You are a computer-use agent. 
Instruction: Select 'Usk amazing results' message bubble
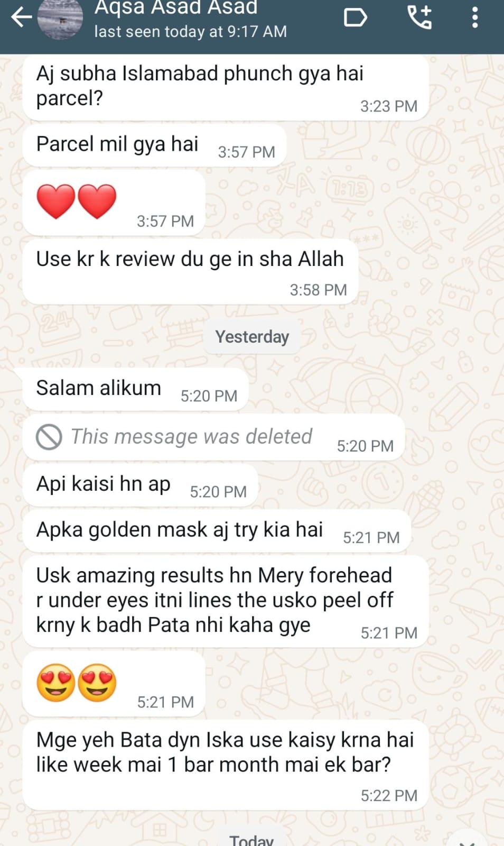[x=225, y=601]
